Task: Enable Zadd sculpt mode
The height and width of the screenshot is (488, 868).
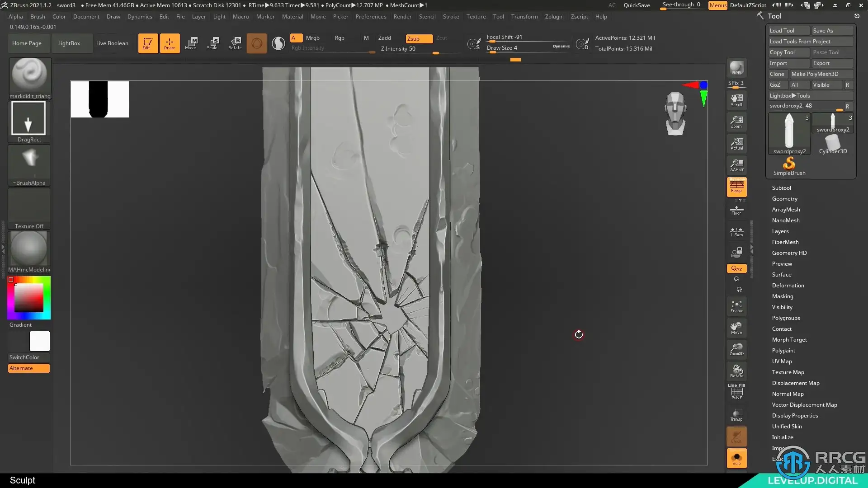Action: tap(384, 38)
